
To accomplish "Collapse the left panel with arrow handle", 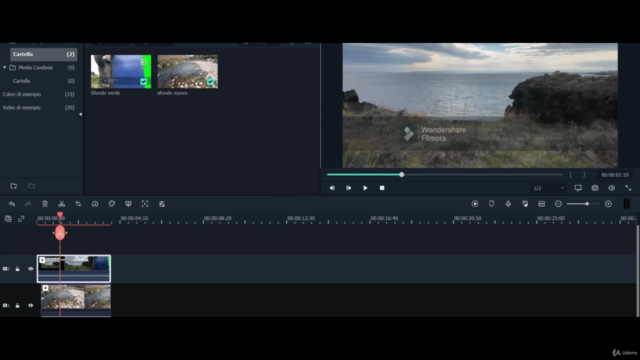I will pos(80,114).
